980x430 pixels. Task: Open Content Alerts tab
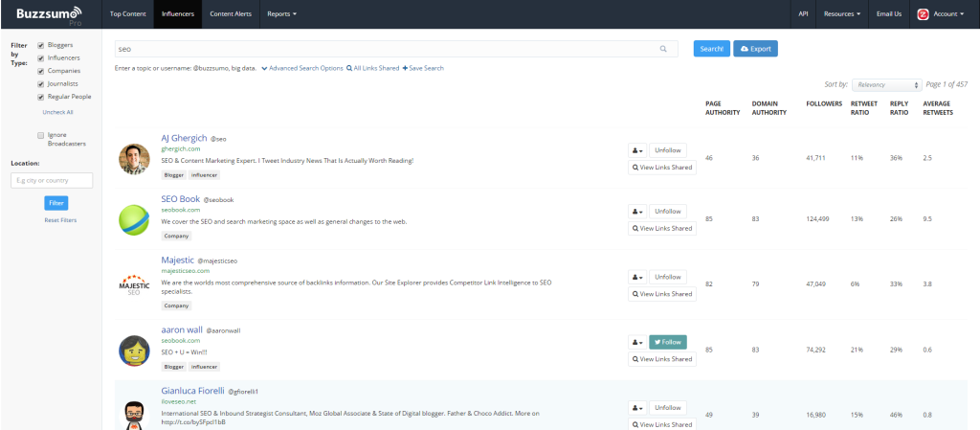(x=231, y=13)
